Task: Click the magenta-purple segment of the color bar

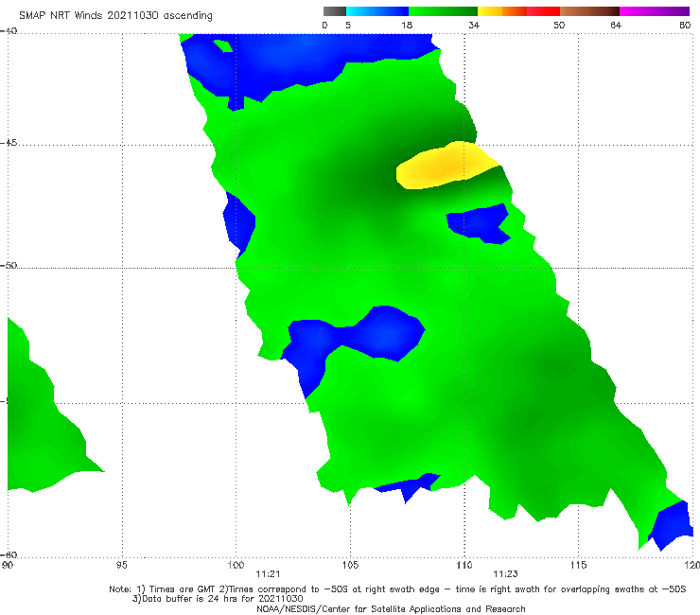Action: point(655,11)
